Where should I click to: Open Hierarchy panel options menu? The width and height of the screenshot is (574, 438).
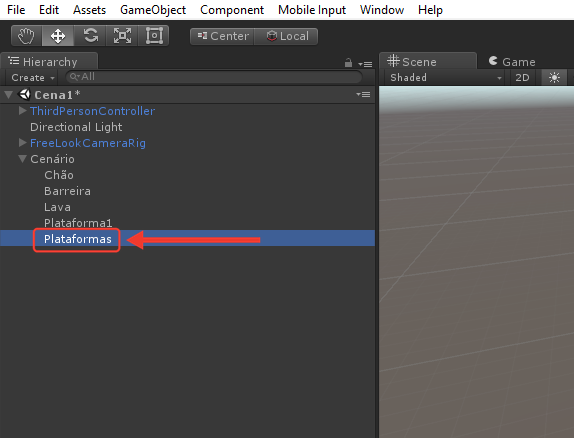point(365,64)
